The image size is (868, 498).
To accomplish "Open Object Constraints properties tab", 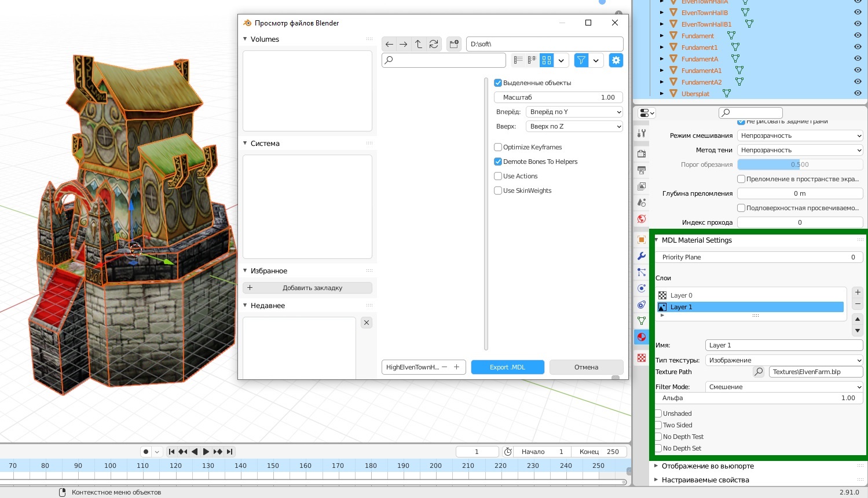I will (642, 305).
